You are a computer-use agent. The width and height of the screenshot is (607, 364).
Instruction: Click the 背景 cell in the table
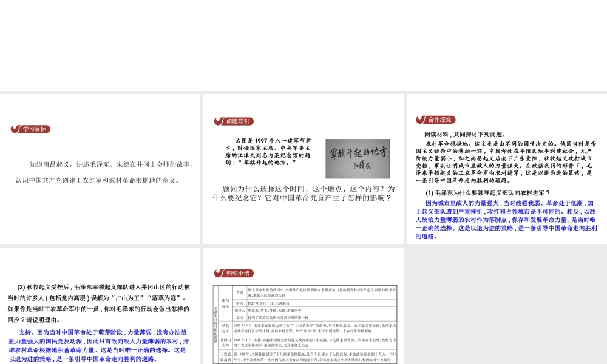(240, 292)
